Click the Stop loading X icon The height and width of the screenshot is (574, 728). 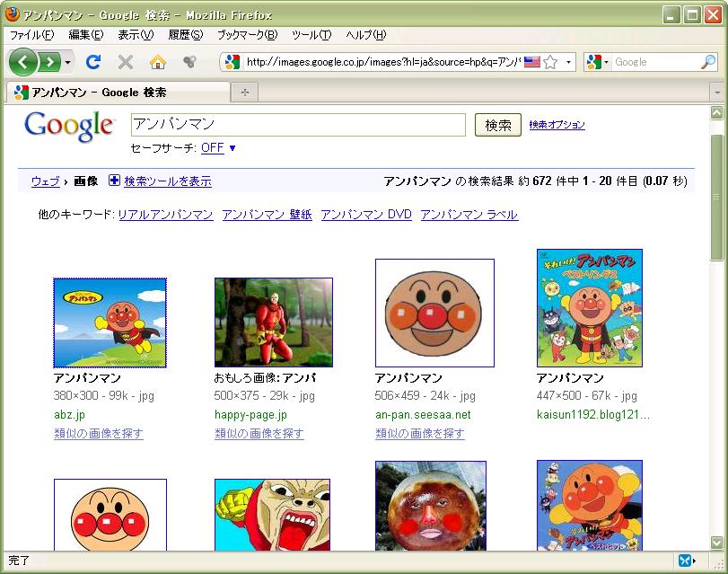126,62
